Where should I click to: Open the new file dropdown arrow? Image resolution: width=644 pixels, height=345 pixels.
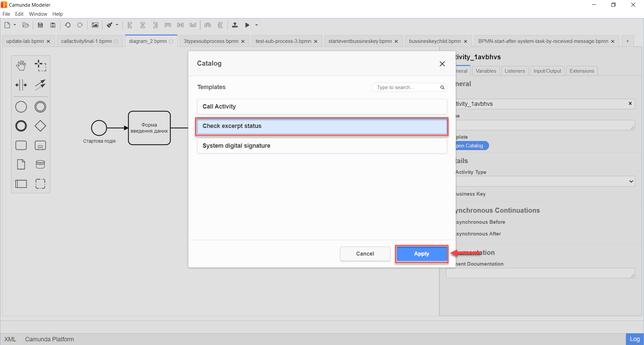(15, 25)
